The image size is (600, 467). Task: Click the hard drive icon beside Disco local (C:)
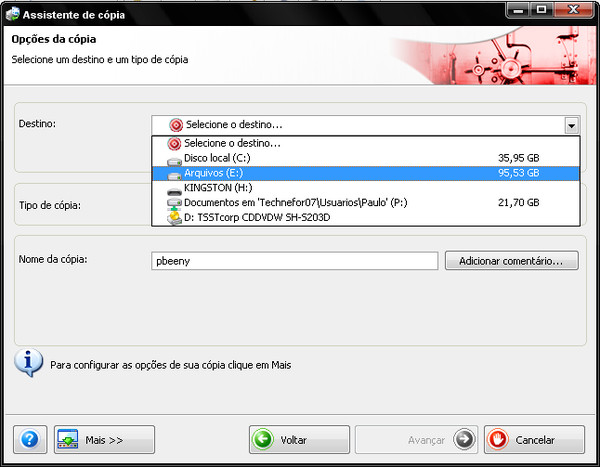click(174, 161)
